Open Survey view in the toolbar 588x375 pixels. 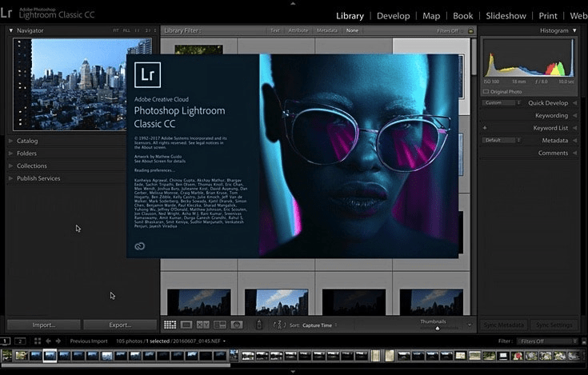click(219, 325)
